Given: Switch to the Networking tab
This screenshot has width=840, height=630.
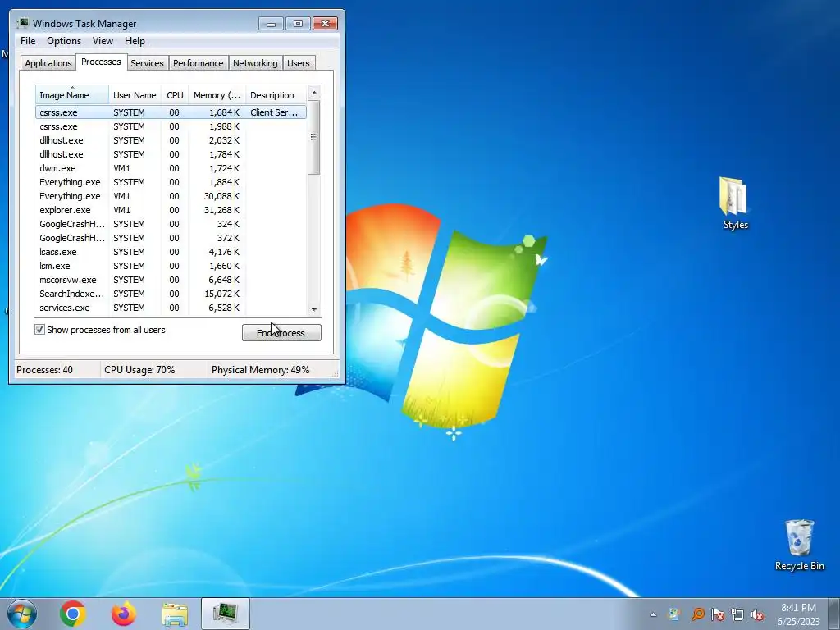Looking at the screenshot, I should click(x=255, y=62).
